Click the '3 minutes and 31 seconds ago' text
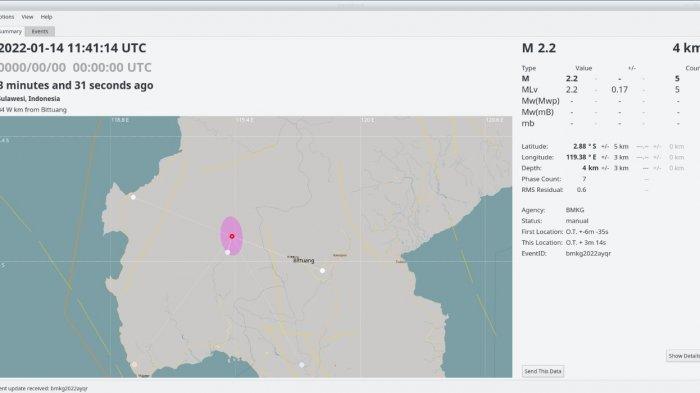700x393 pixels. (76, 85)
